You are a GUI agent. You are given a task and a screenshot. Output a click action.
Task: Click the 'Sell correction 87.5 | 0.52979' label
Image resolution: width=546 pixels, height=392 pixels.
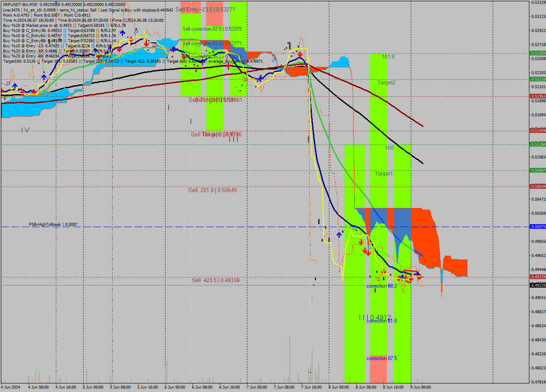(x=212, y=29)
